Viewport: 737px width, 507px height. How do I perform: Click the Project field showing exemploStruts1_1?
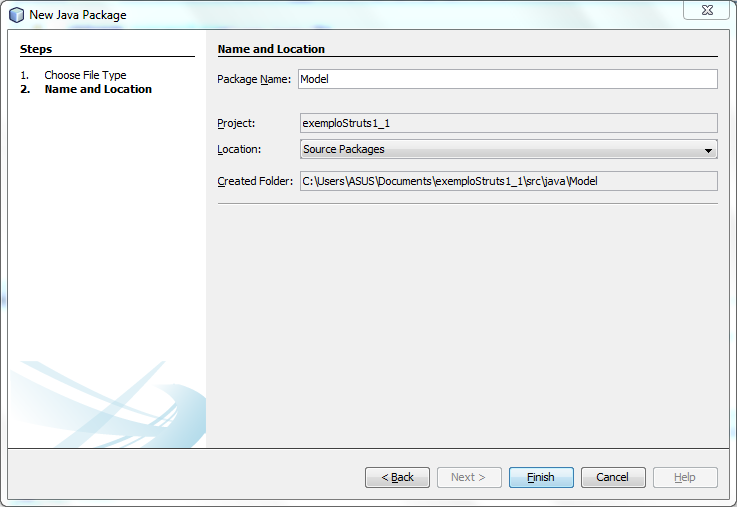(509, 123)
